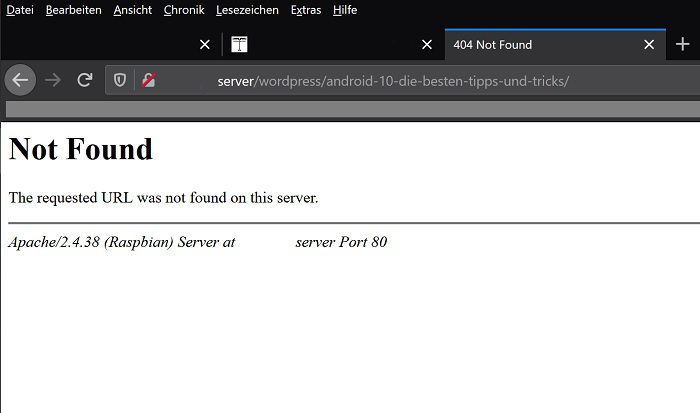The width and height of the screenshot is (700, 413).
Task: Show insecure connection lock info
Action: click(x=148, y=80)
